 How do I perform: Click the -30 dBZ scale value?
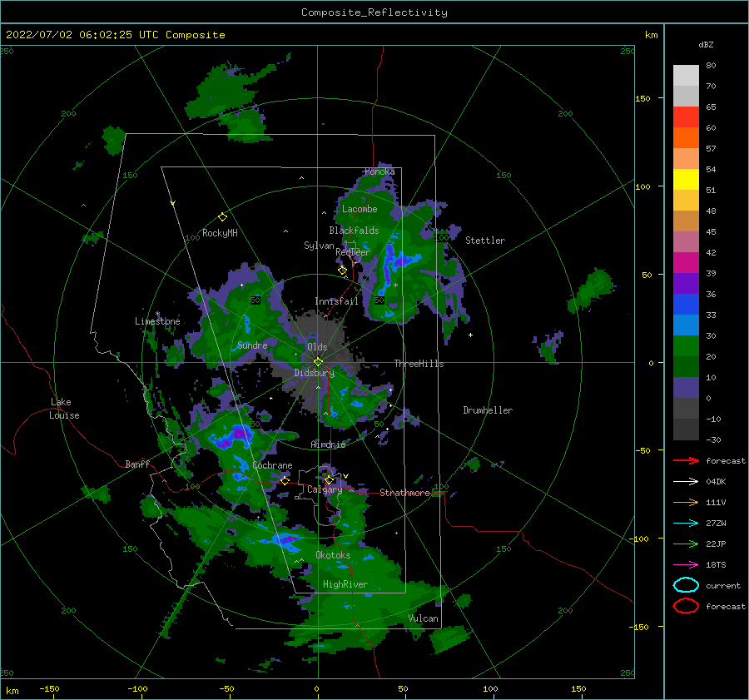click(x=714, y=439)
